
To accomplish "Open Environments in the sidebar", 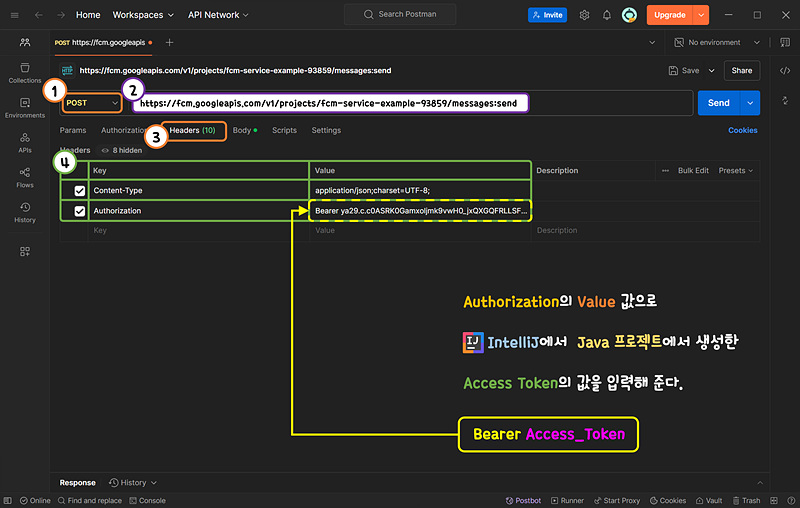I will point(24,108).
